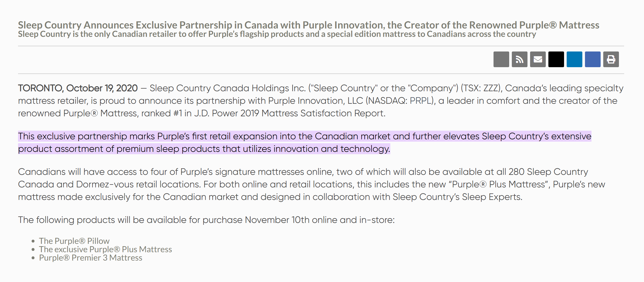Click the bold TORONTO, October 19, 2020 dateline
This screenshot has height=282, width=644.
coord(78,88)
